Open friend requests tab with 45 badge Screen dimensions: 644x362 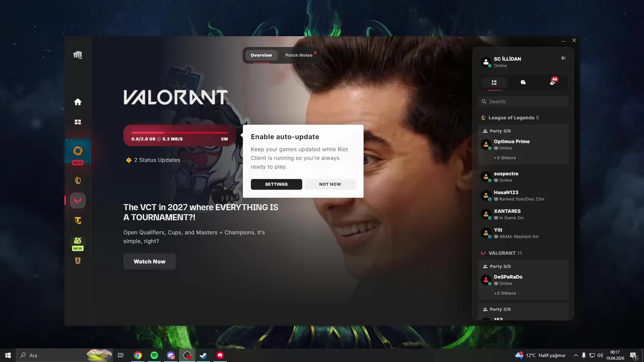[553, 82]
